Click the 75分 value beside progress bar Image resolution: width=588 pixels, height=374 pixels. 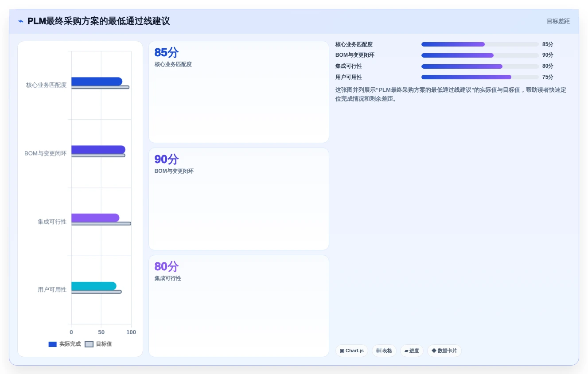tap(548, 77)
